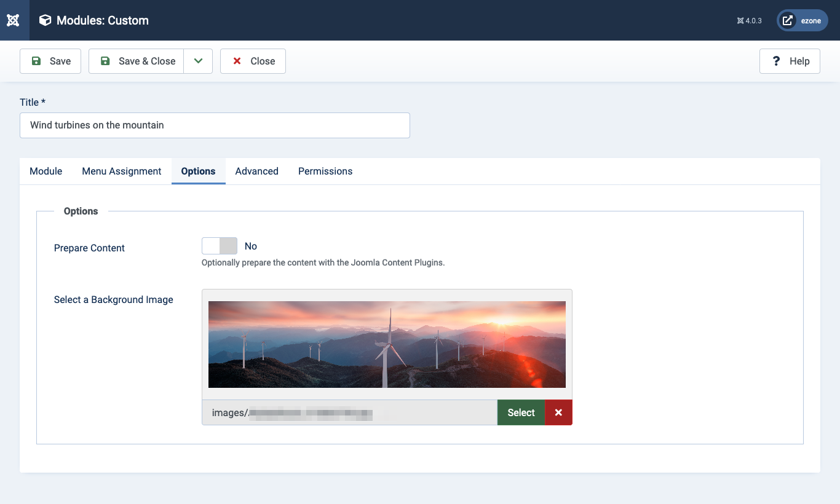Switch to the Module tab

[x=45, y=171]
